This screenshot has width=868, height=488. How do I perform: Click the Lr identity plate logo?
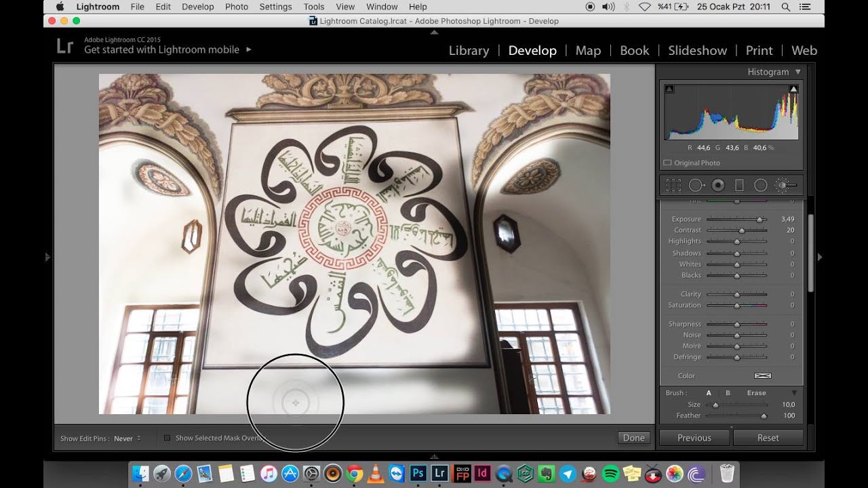point(65,46)
